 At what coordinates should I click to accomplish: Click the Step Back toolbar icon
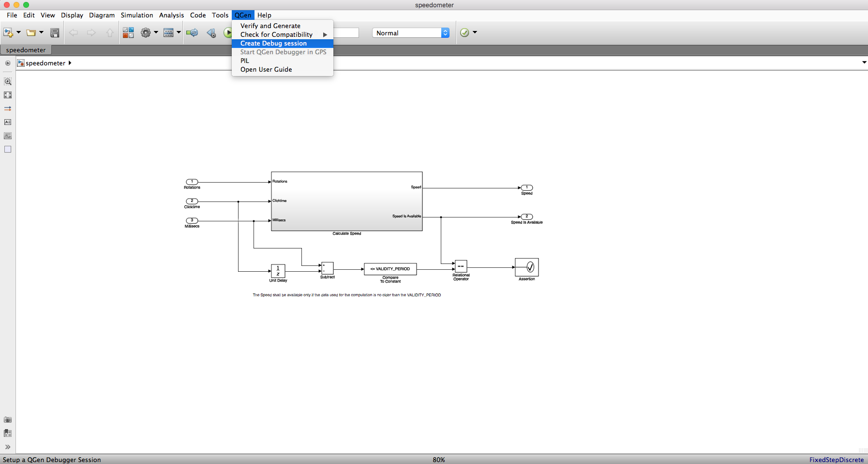(x=211, y=32)
